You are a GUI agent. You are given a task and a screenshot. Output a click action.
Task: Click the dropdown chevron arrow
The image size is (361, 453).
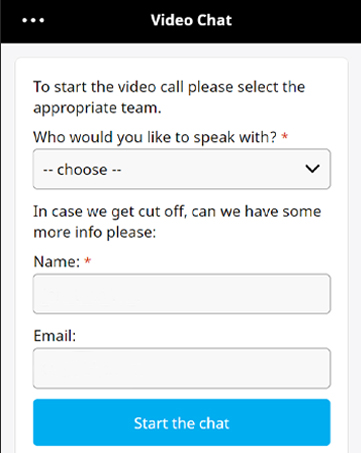click(312, 169)
